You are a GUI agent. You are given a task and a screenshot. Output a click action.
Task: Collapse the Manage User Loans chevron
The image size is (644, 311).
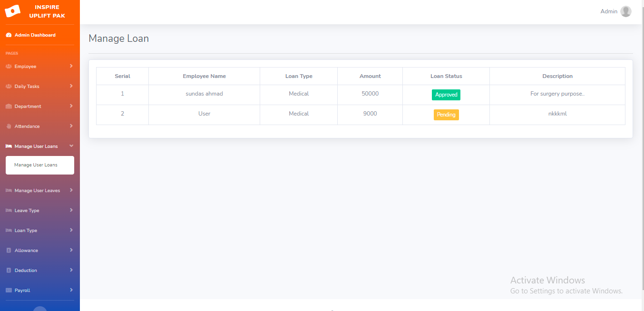[x=71, y=146]
